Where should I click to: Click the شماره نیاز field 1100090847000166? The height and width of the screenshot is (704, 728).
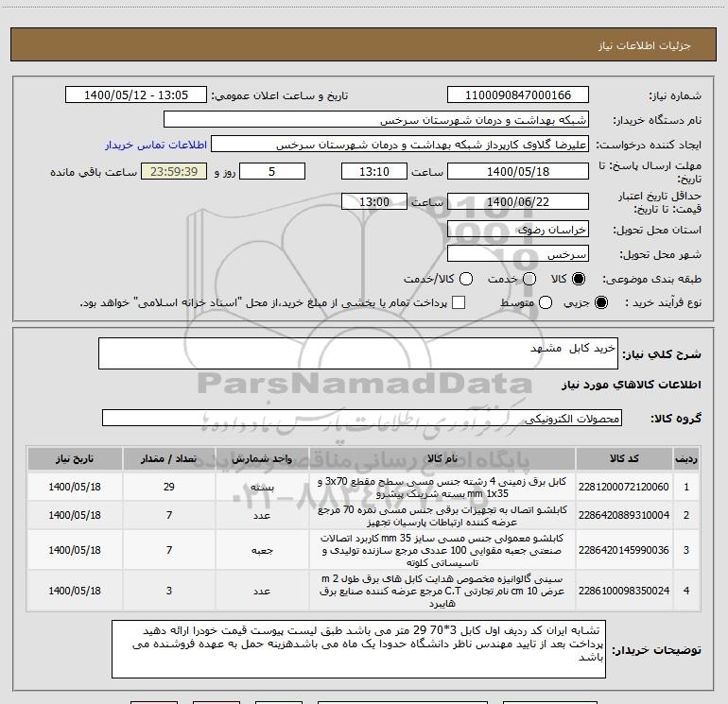[x=518, y=95]
